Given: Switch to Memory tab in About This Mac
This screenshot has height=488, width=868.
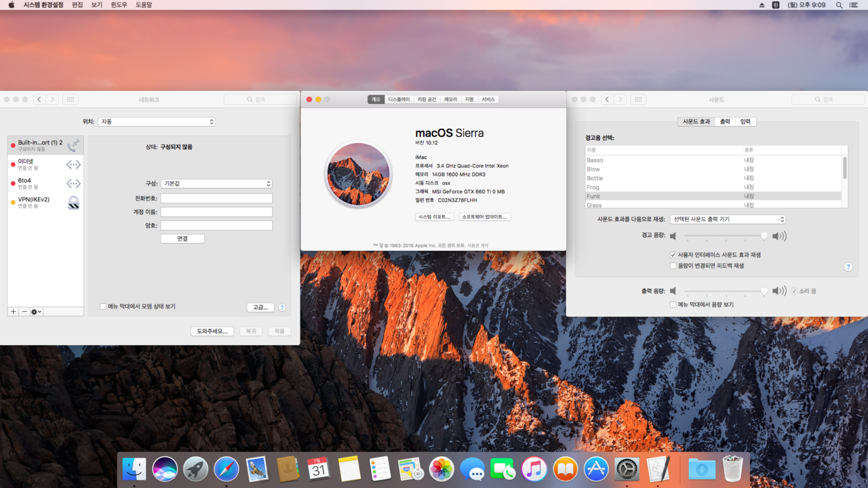Looking at the screenshot, I should click(451, 100).
